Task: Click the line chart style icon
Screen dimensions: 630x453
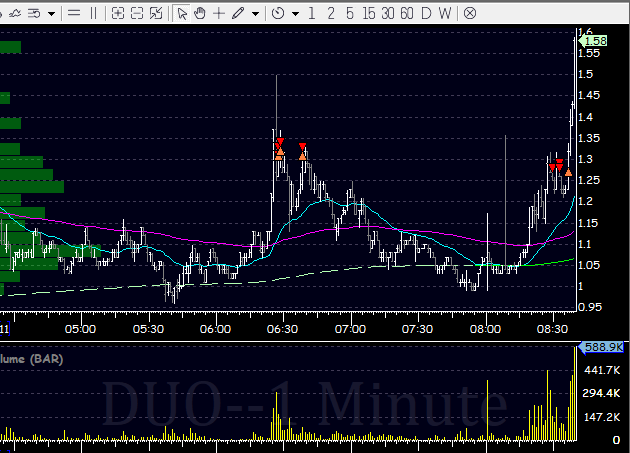Action: [x=15, y=13]
